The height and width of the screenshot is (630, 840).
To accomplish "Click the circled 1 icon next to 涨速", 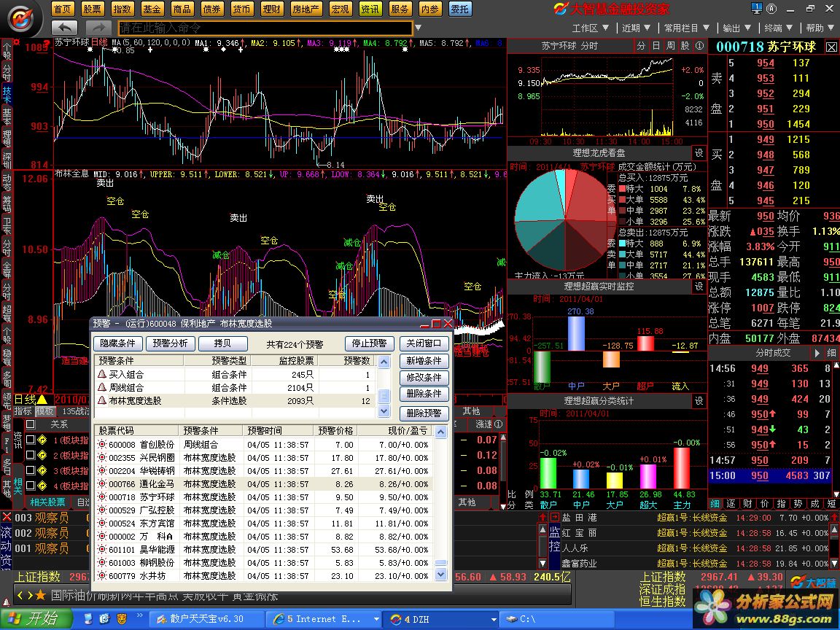I will [499, 424].
